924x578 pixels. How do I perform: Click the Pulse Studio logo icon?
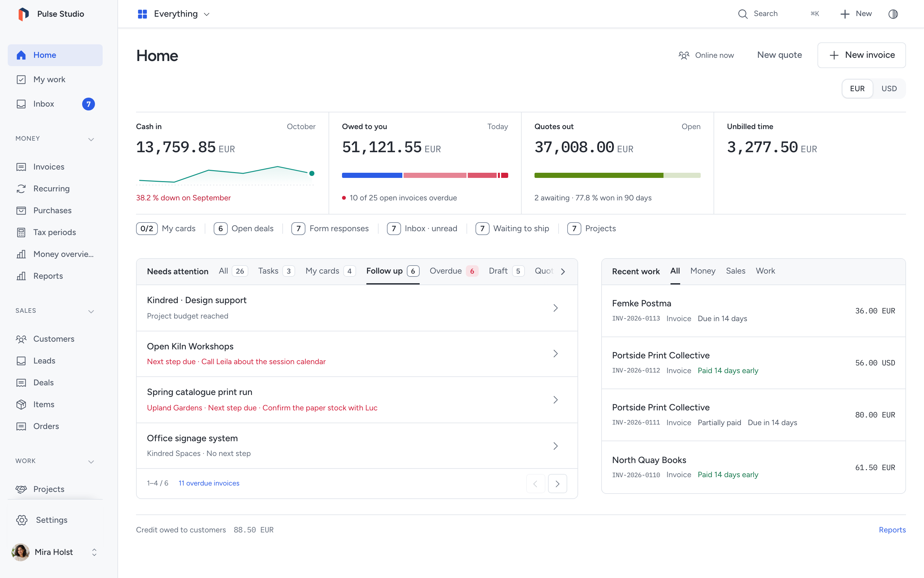[x=23, y=14]
